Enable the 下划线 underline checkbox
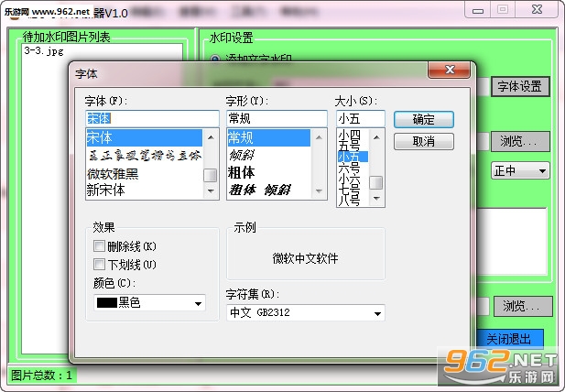Image resolution: width=565 pixels, height=392 pixels. tap(99, 265)
